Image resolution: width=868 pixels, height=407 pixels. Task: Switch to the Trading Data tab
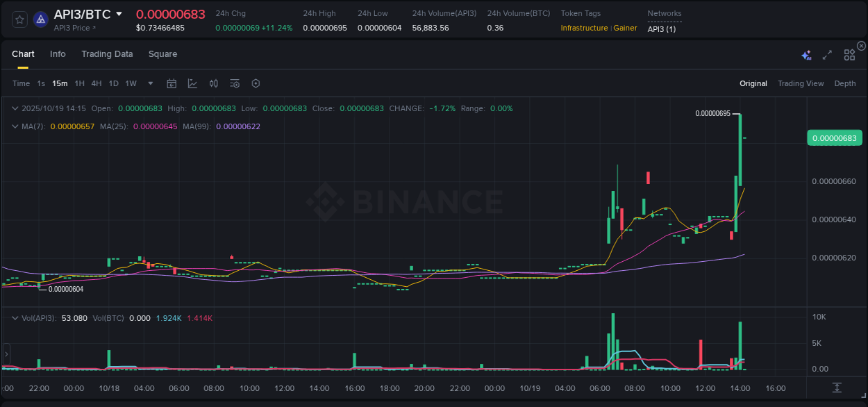(107, 53)
